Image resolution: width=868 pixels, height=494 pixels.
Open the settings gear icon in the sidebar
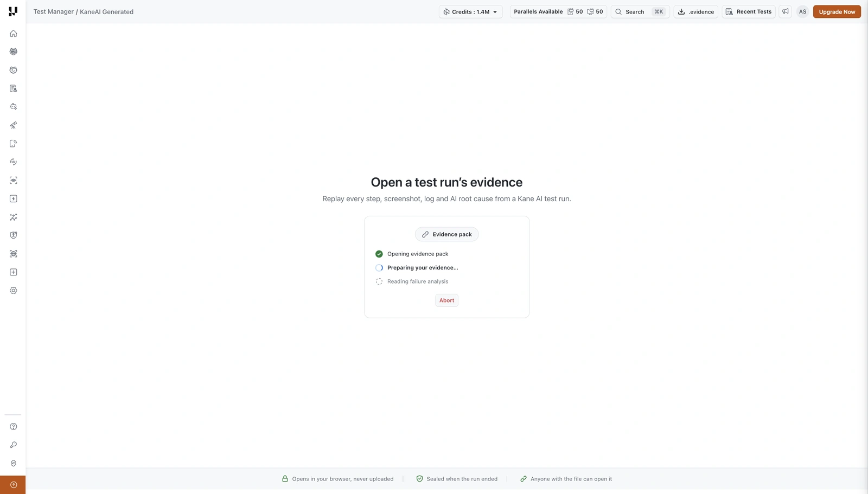14,291
